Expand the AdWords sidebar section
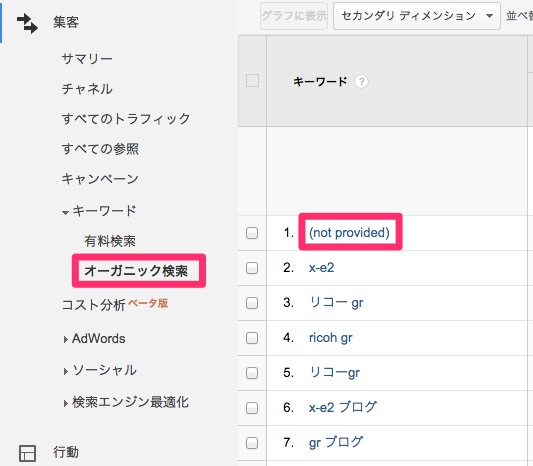 (x=95, y=339)
